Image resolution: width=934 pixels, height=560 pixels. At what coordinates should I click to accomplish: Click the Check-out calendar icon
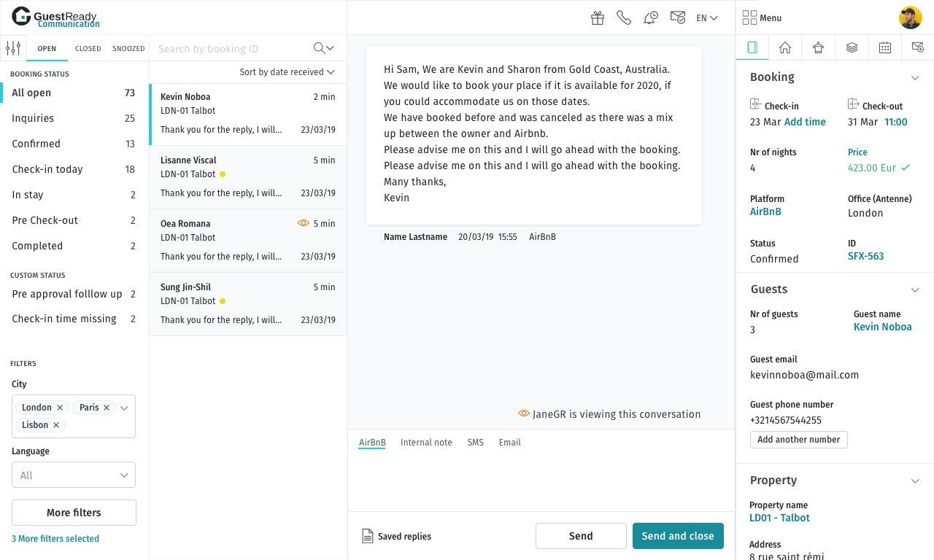coord(853,104)
